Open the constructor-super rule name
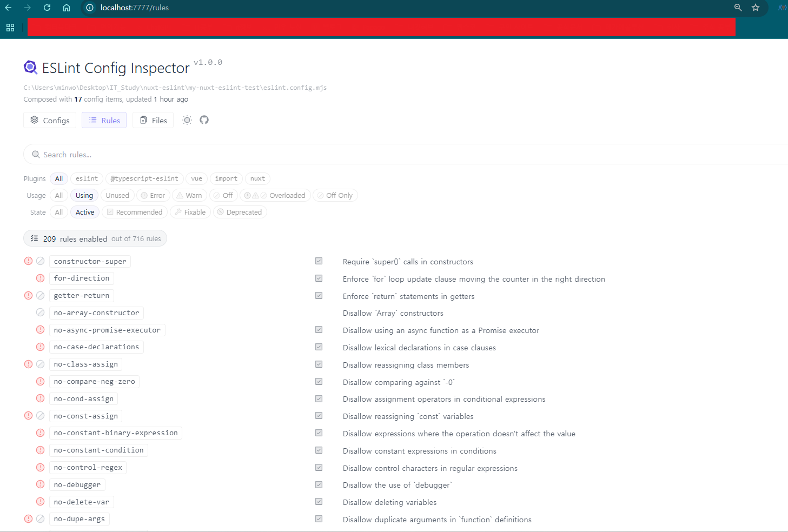This screenshot has width=788, height=532. (x=90, y=261)
